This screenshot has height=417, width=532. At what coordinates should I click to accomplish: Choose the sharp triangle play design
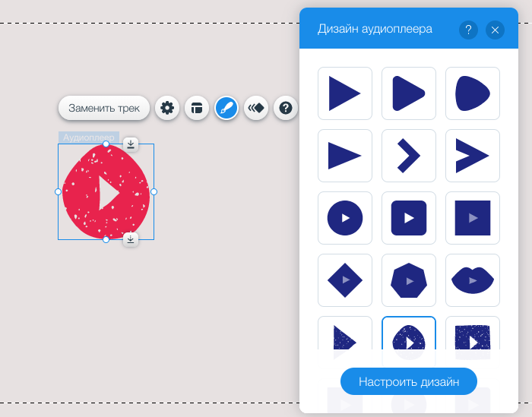pos(345,93)
